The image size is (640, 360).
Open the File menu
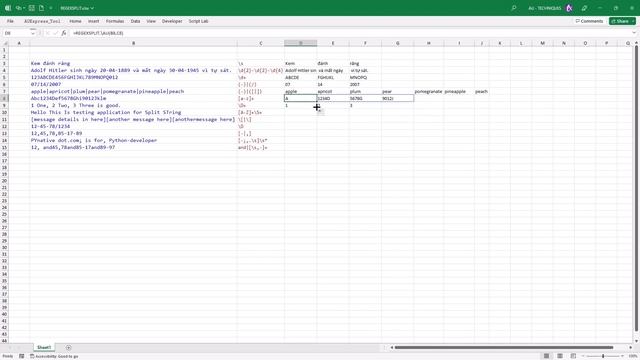click(x=10, y=21)
